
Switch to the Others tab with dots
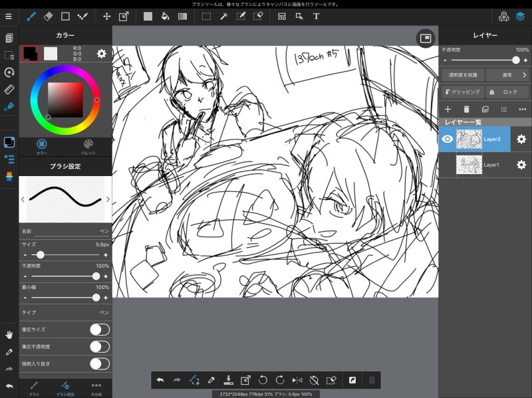pos(96,389)
